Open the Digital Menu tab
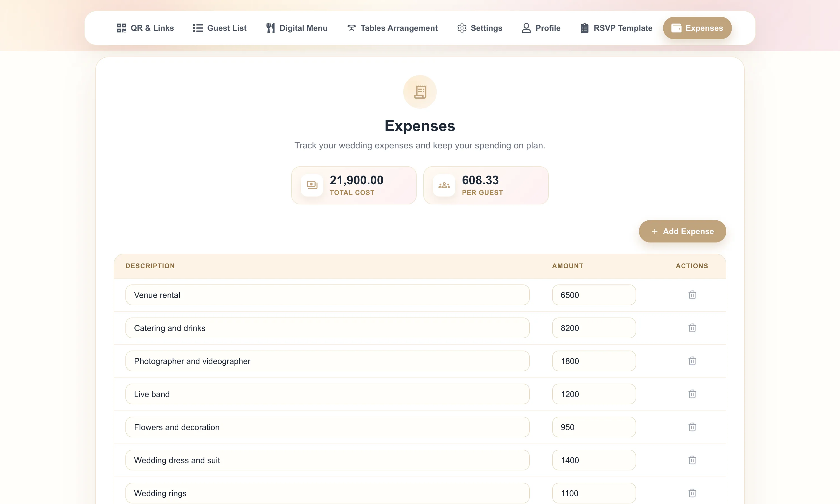Viewport: 840px width, 504px height. 297,28
